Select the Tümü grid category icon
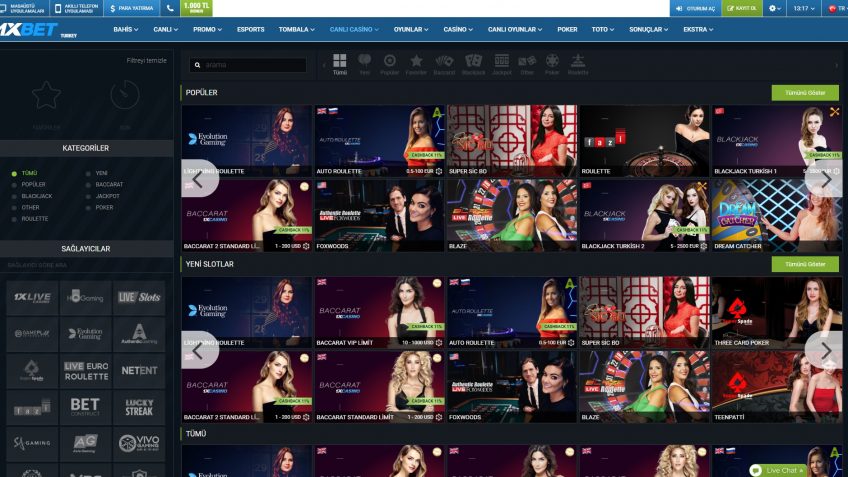Screen dimensions: 848x477 click(340, 60)
